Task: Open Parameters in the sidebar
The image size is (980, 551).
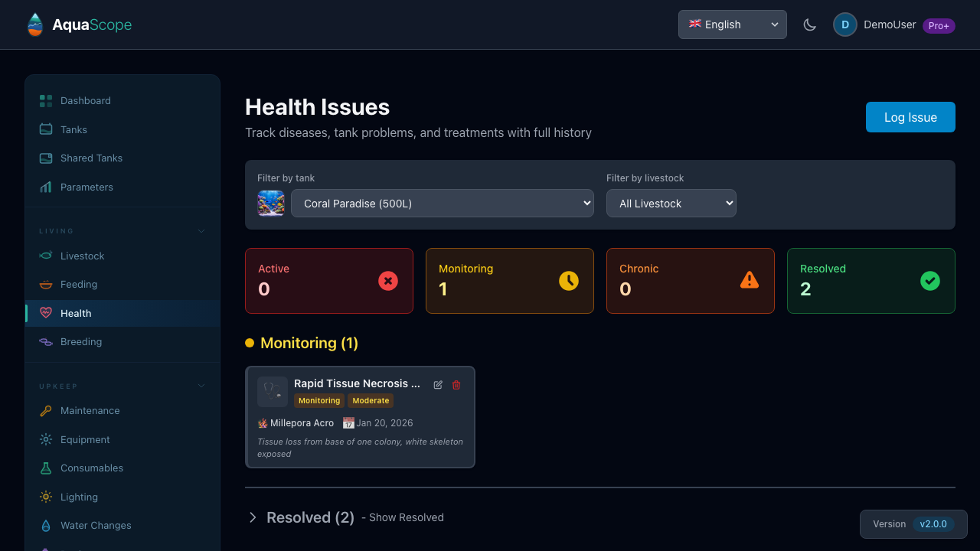Action: coord(87,187)
